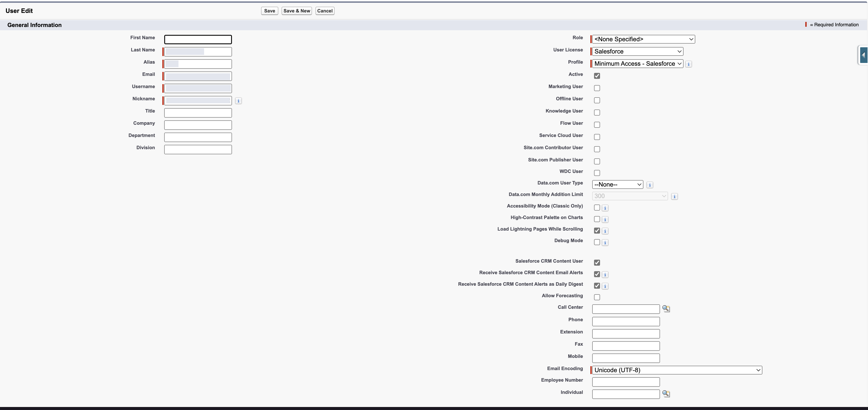Open the Role dropdown
868x410 pixels.
pos(643,39)
